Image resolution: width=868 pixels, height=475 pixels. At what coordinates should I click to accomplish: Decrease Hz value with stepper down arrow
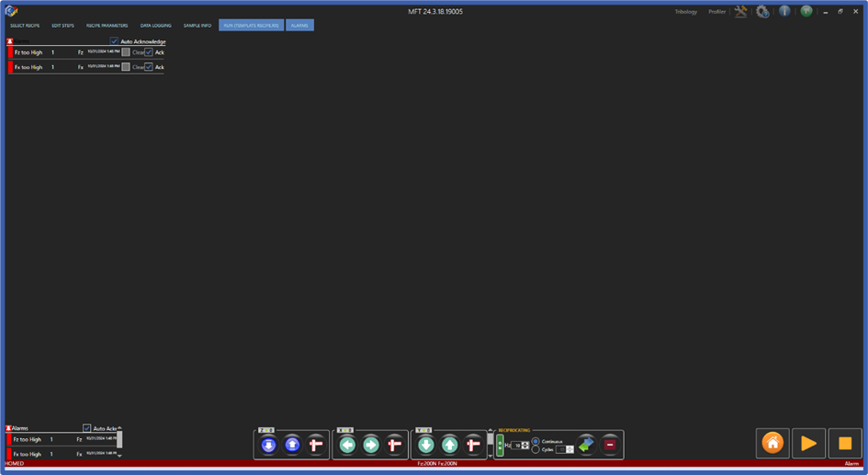tap(525, 447)
